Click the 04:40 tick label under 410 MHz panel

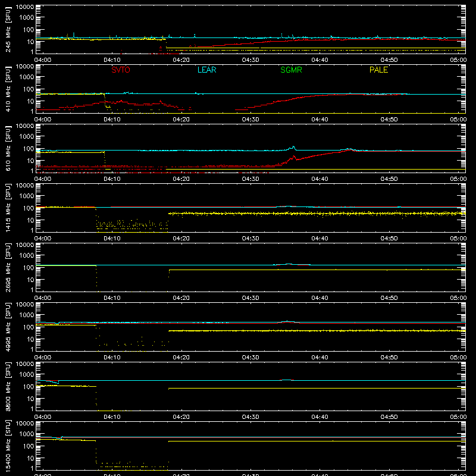click(320, 120)
